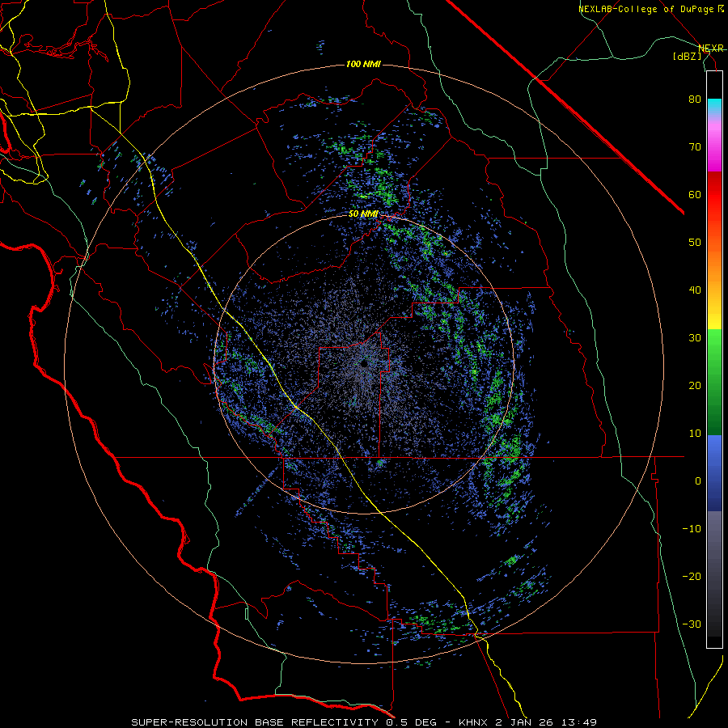This screenshot has height=728, width=728.
Task: Click the NEXR label above the color scale
Action: click(x=711, y=49)
